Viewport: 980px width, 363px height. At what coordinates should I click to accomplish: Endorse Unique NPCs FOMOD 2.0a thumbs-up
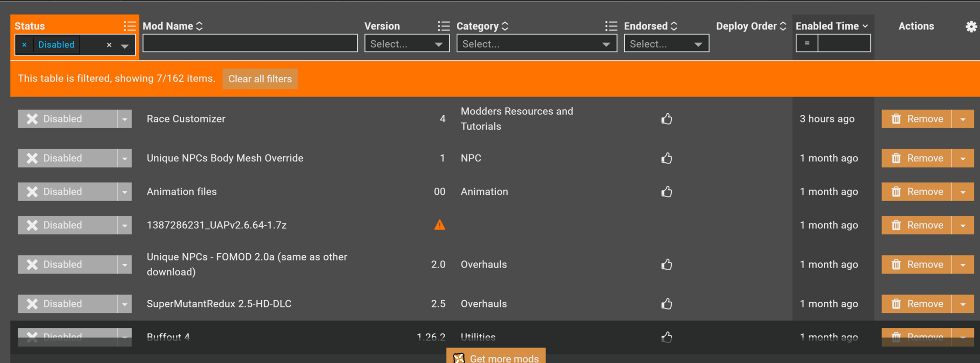[x=667, y=264]
